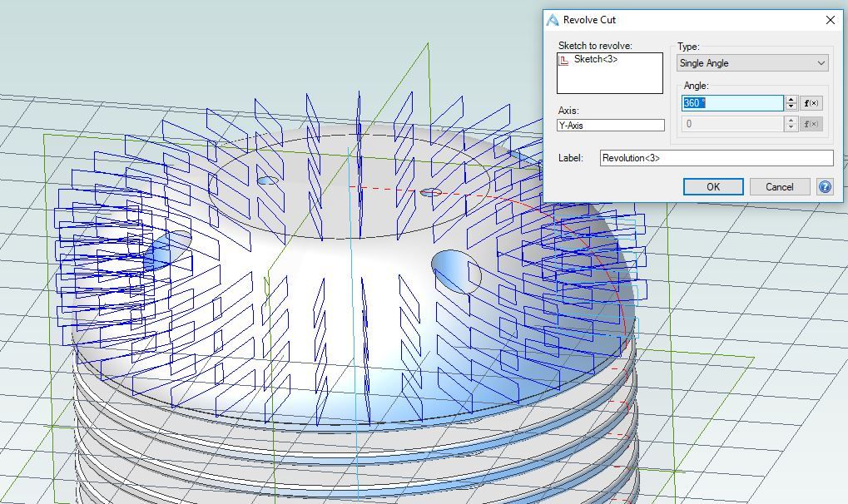
Task: Click the 'Sketch to revolve:' label
Action: tap(595, 46)
